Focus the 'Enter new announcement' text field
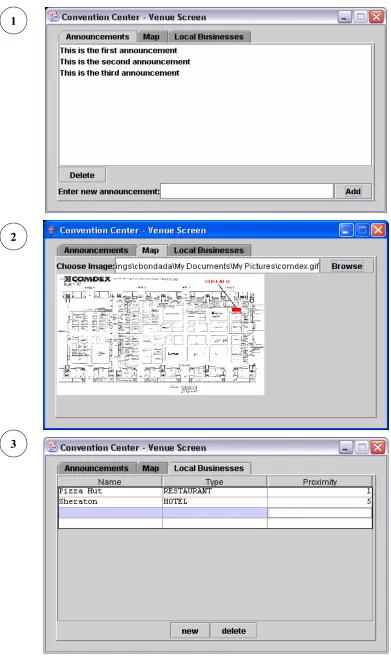 pos(247,192)
